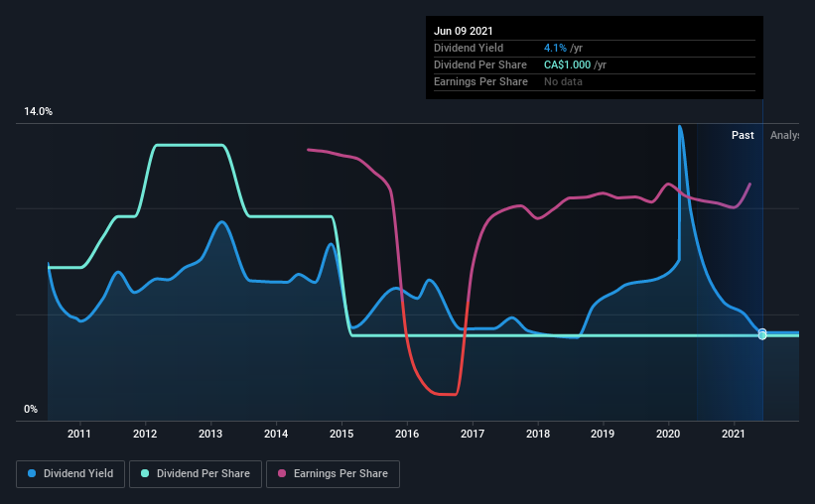Select the 2015 year label on the axis
The image size is (815, 504).
pos(341,435)
